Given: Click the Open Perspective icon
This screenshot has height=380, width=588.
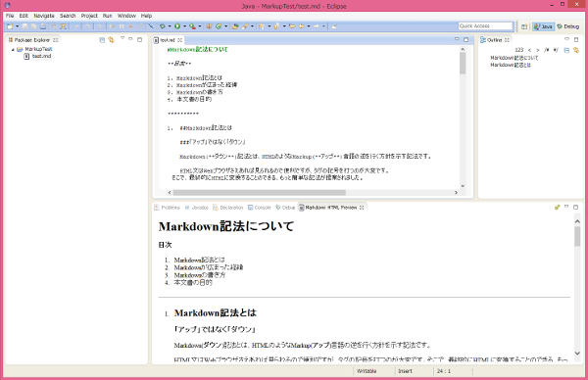Looking at the screenshot, I should pyautogui.click(x=524, y=26).
